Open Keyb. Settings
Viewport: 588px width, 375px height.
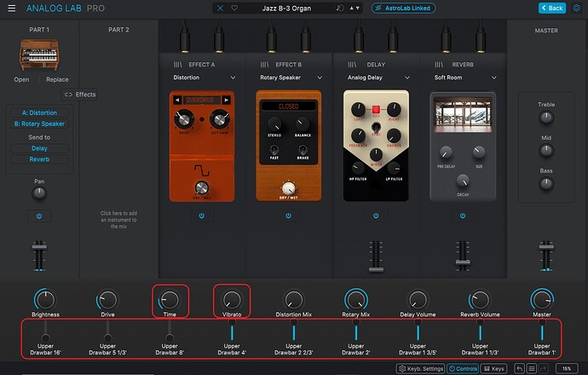tap(420, 369)
